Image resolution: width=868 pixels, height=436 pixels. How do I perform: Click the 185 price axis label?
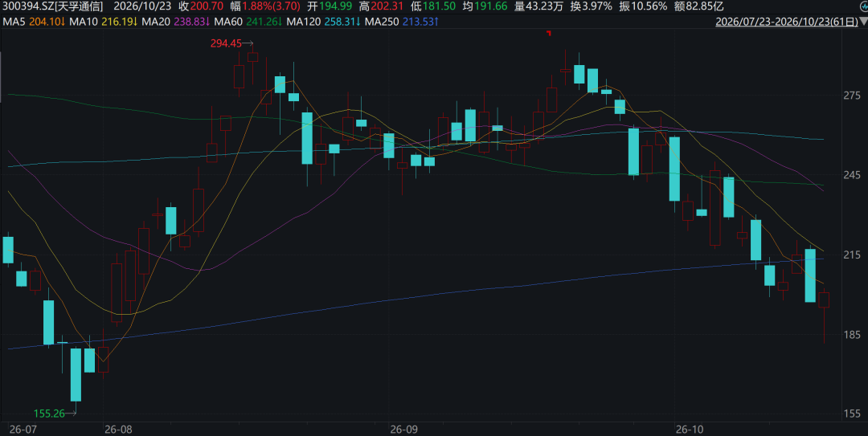[852, 334]
